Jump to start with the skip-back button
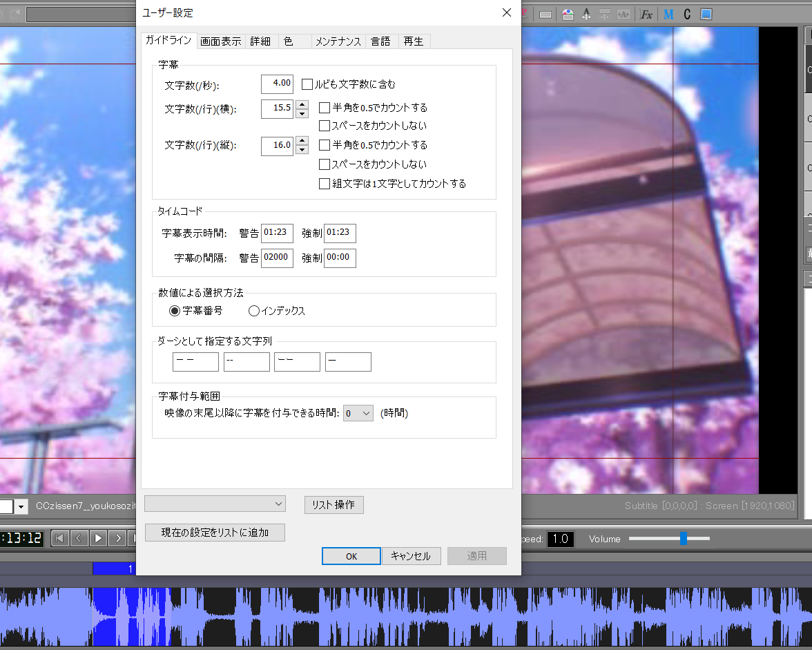The height and width of the screenshot is (650, 812). (59, 538)
